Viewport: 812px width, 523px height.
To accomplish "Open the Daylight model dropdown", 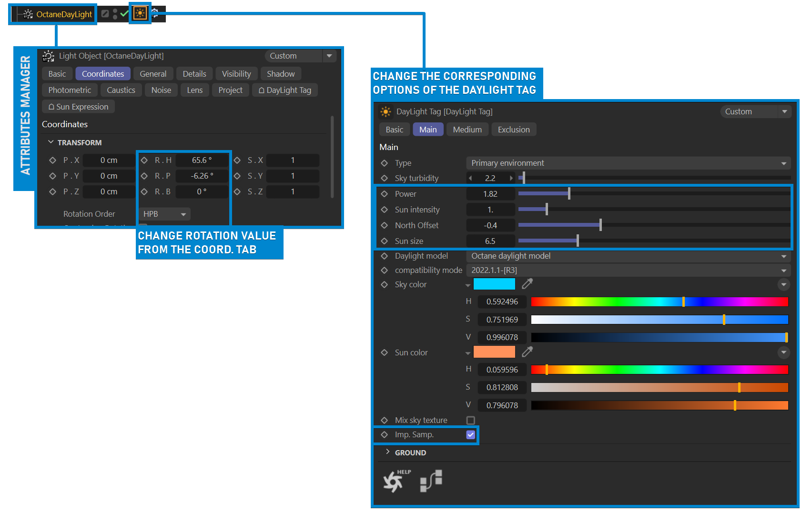I will click(628, 256).
